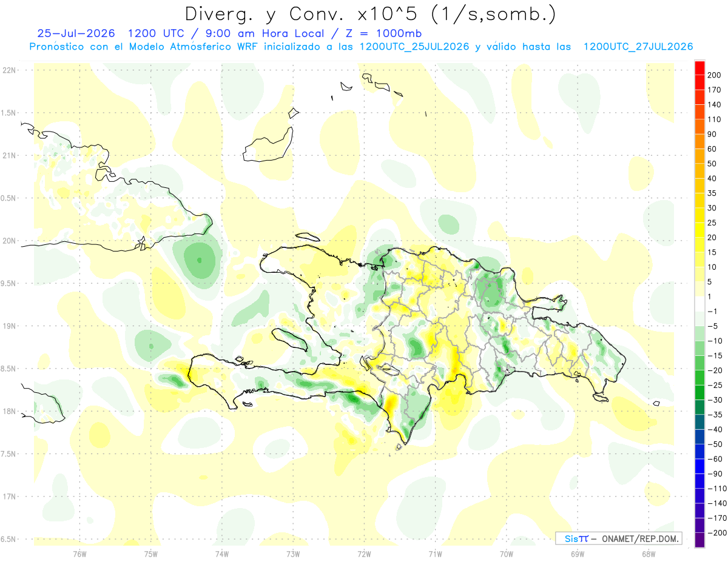Click the "19N" latitude label
Screen dimensions: 728x562
[x=8, y=326]
